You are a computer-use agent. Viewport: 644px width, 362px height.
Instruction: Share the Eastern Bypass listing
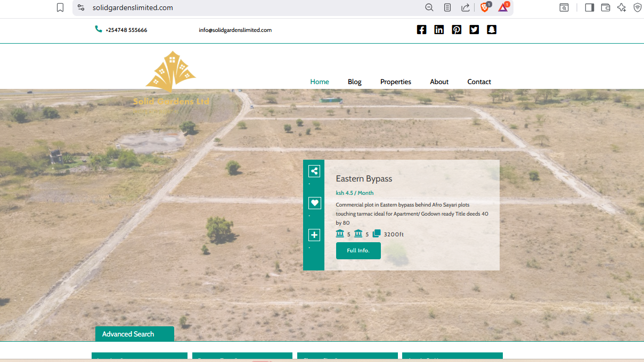314,171
